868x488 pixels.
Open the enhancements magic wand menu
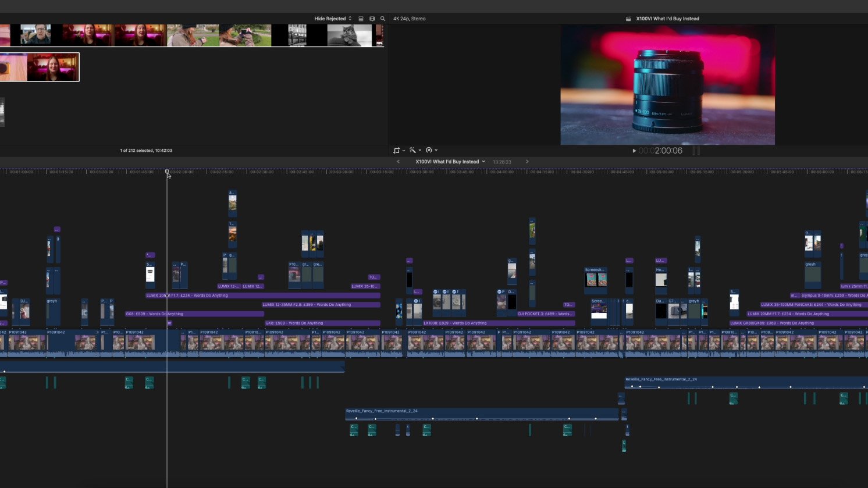coord(415,150)
